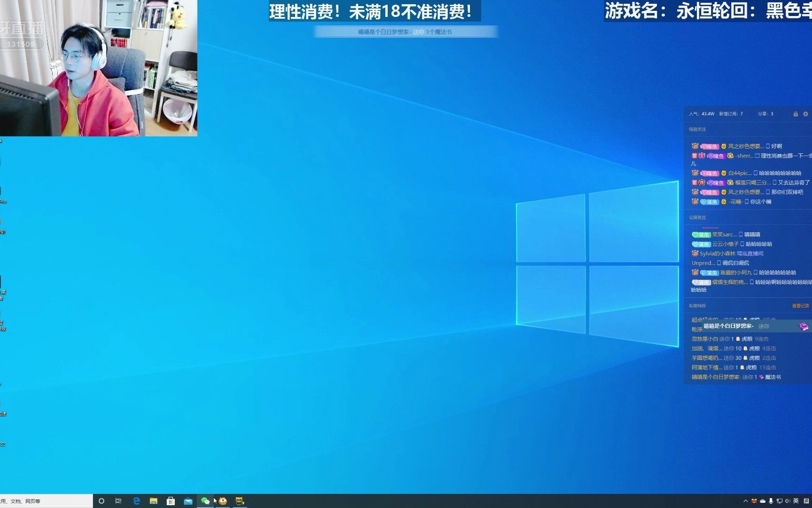Switch input language 英 indicator
Screen dimensions: 812x508
[796, 501]
